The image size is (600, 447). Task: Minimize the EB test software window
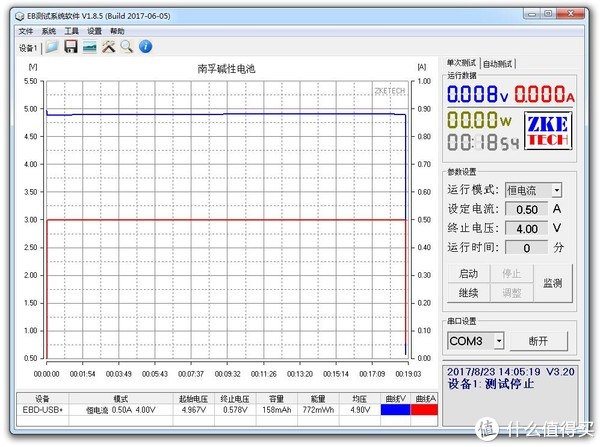532,15
